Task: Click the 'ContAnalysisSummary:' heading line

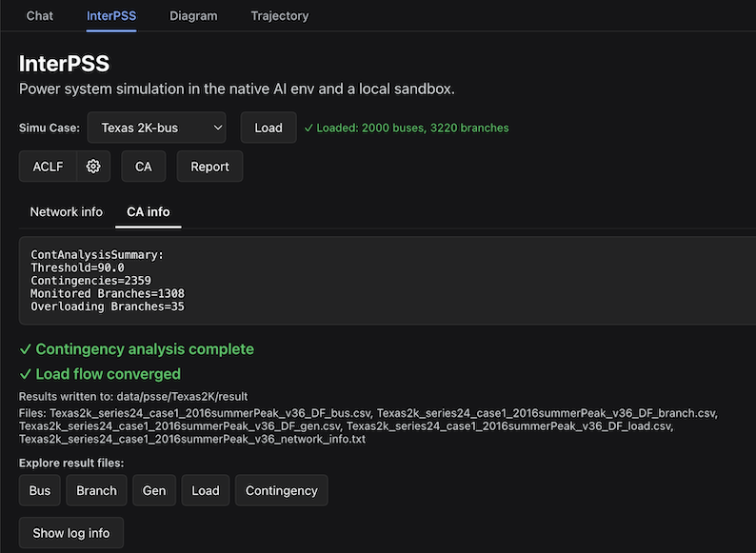Action: [x=97, y=254]
